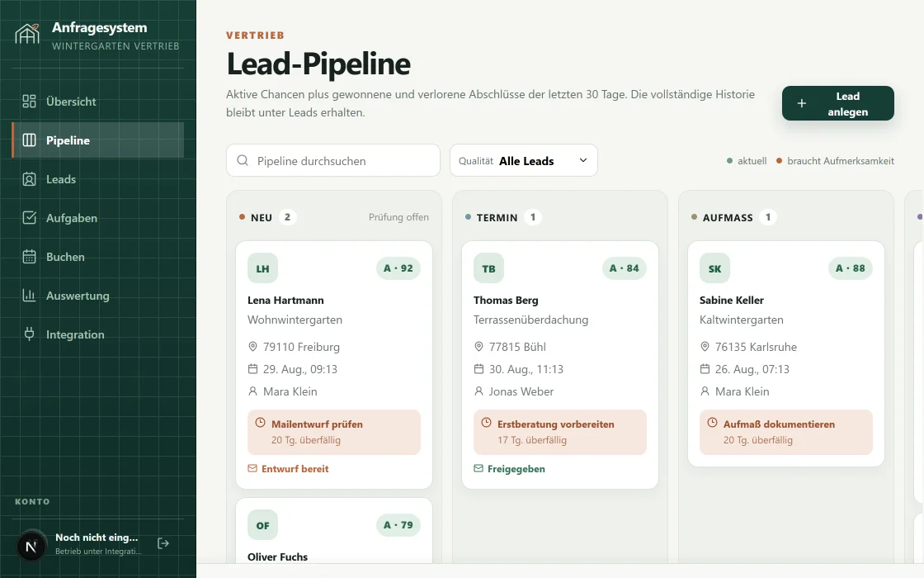Viewport: 924px width, 578px height.
Task: Click the OF avatar on Oliver Fuchs card
Action: [x=263, y=525]
